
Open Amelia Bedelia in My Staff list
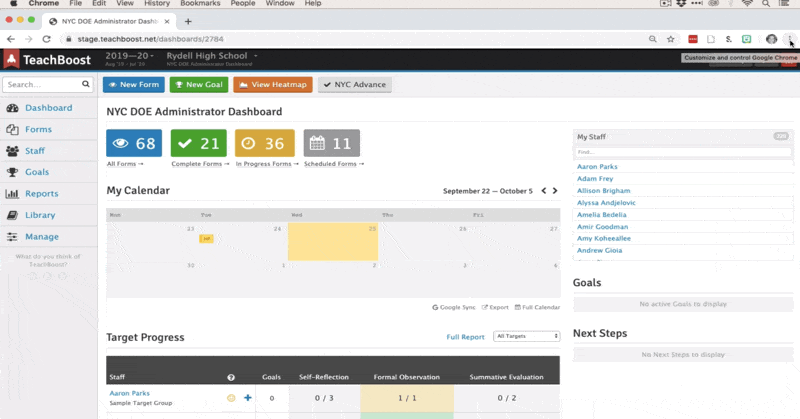point(602,215)
